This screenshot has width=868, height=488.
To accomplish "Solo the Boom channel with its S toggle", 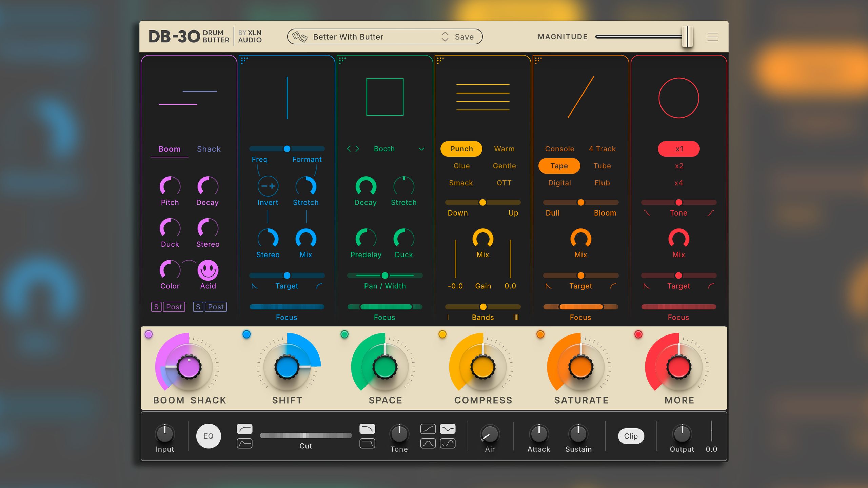I will click(x=156, y=307).
